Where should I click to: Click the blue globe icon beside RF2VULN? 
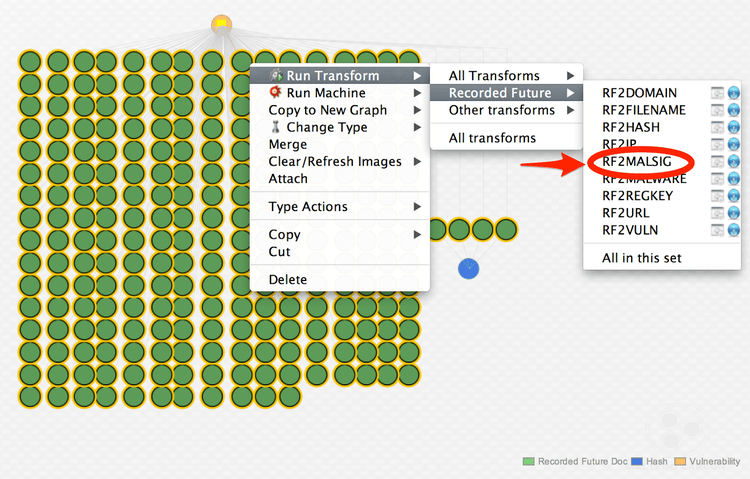pyautogui.click(x=733, y=230)
